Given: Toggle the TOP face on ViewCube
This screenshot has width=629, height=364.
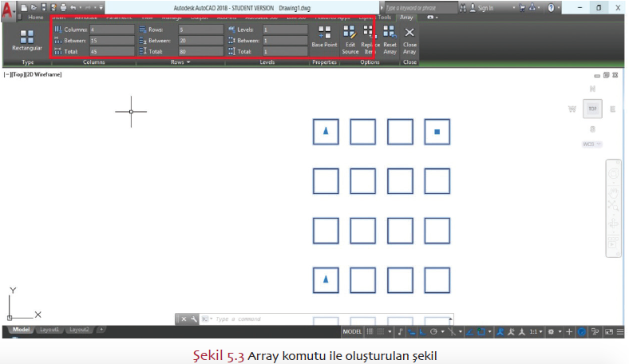Looking at the screenshot, I should [592, 108].
